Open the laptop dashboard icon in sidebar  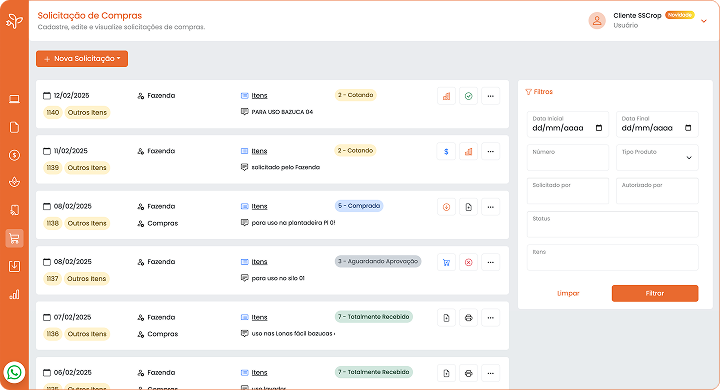(14, 99)
